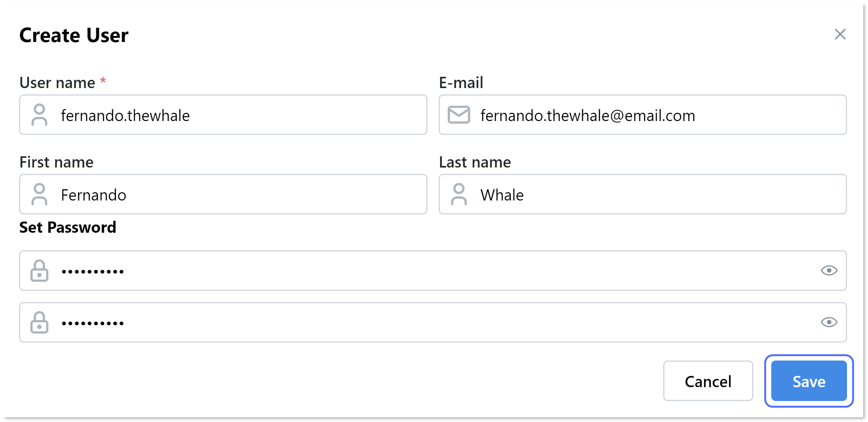Click the person icon in First name field

coord(39,195)
